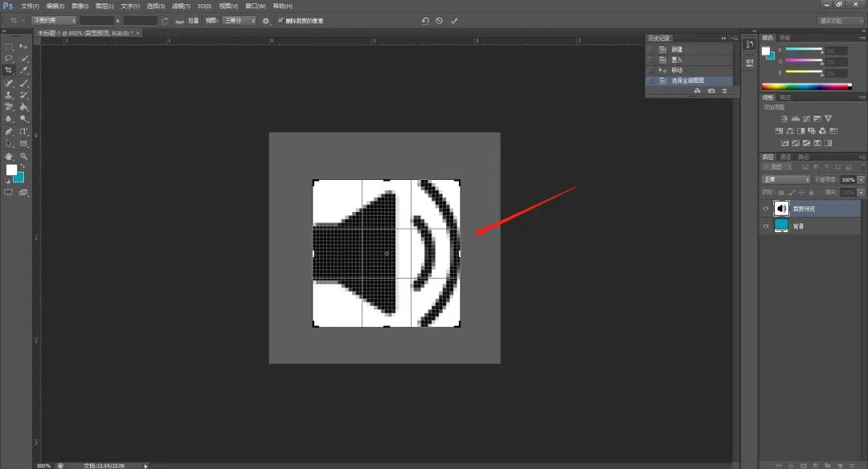Select the Paint Bucket tool
The image size is (868, 469).
23,107
